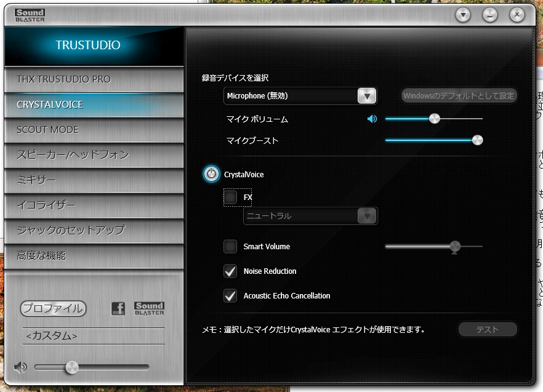Click the master volume slider knob
Image resolution: width=543 pixels, height=392 pixels.
[71, 367]
